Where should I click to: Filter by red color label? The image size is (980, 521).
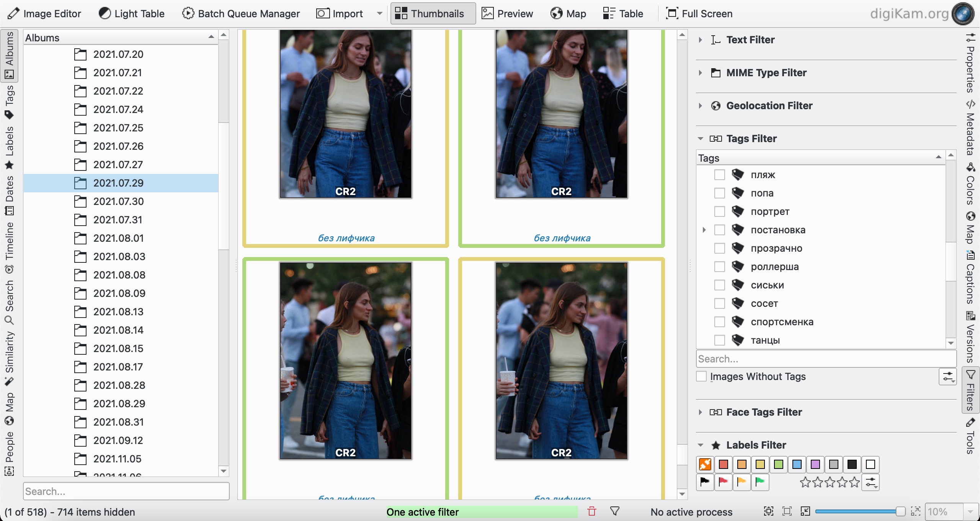click(724, 464)
